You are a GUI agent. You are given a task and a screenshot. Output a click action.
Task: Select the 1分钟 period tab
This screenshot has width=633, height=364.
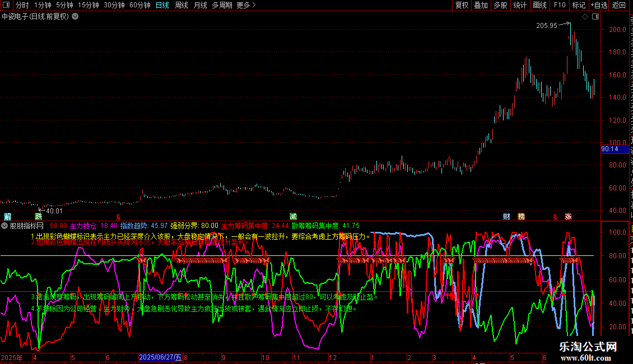click(x=43, y=5)
